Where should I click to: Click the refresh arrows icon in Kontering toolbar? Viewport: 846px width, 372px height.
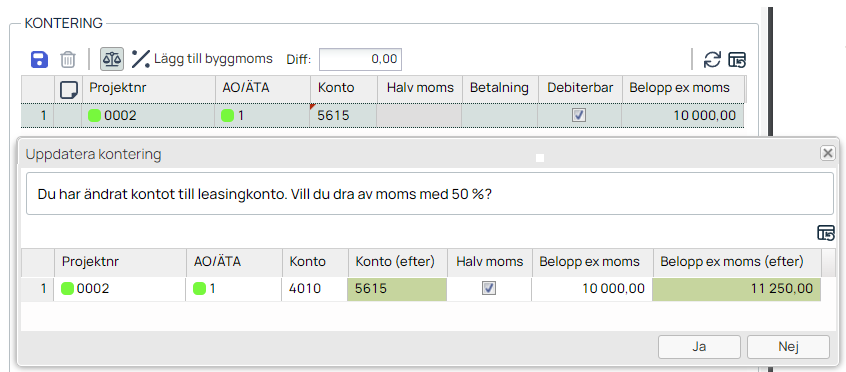tap(712, 59)
